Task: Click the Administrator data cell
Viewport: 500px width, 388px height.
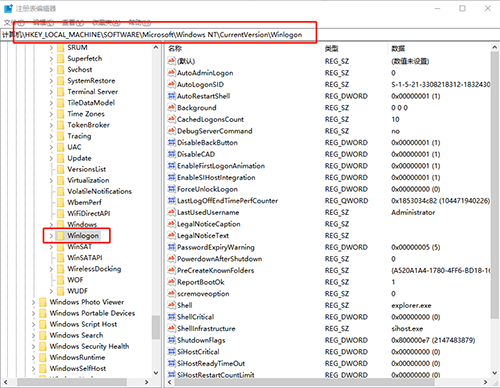Action: [413, 212]
